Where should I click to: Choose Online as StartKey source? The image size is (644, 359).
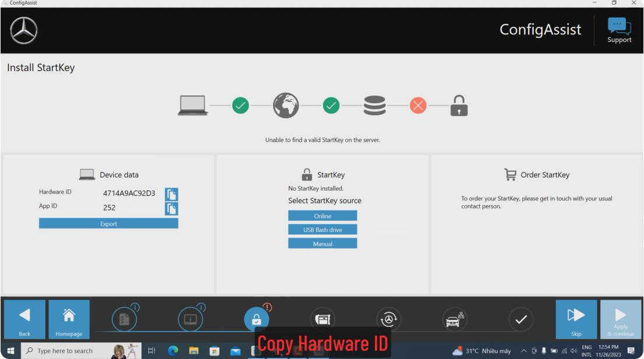[x=323, y=216]
